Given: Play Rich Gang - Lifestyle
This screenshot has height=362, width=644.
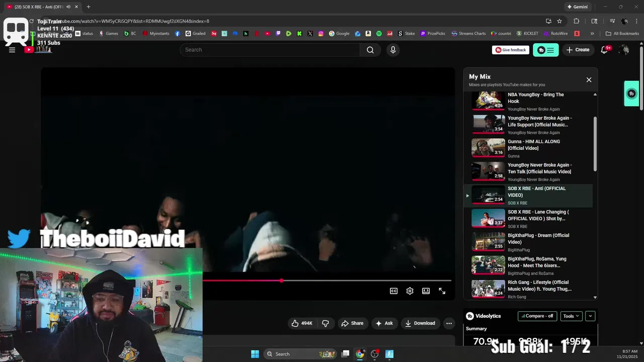Looking at the screenshot, I should point(528,289).
